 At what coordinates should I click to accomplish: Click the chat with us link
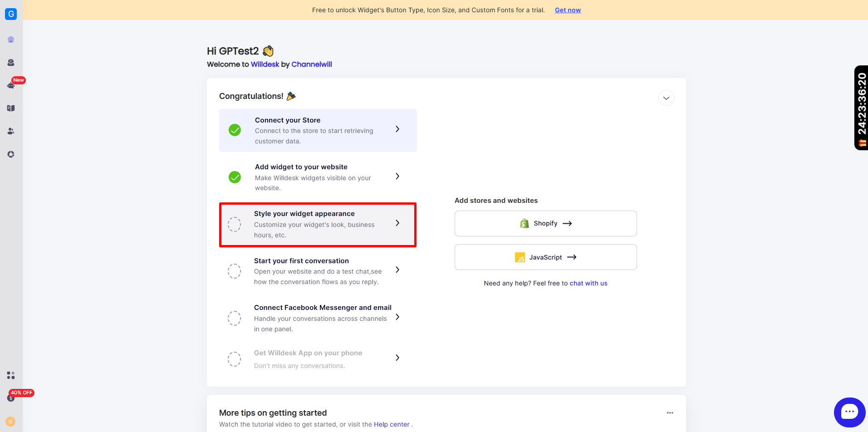point(588,283)
